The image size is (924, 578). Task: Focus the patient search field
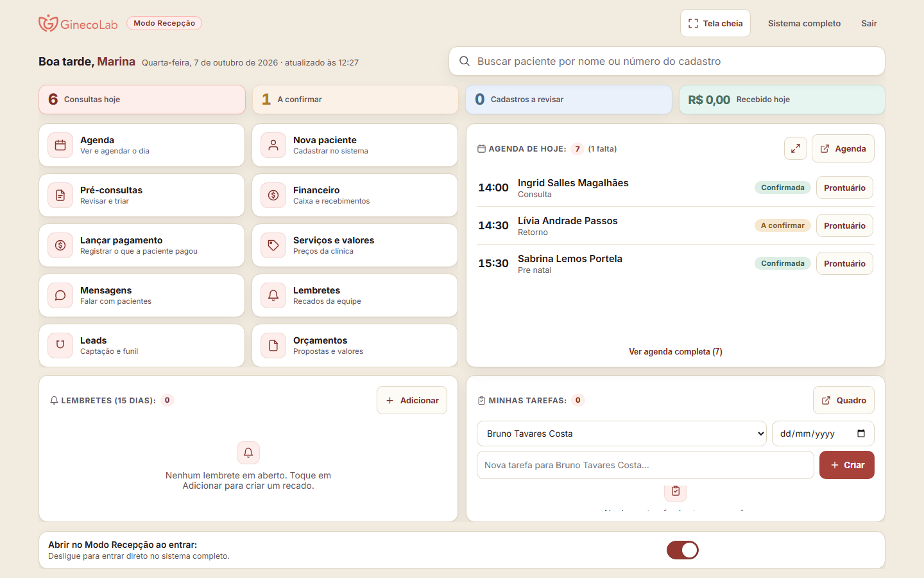pos(667,61)
